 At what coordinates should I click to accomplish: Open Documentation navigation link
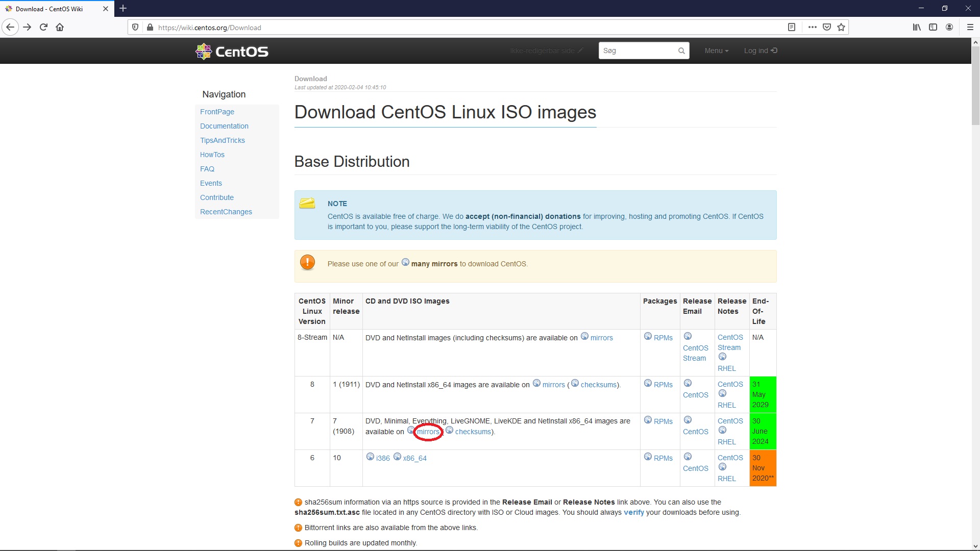(224, 126)
